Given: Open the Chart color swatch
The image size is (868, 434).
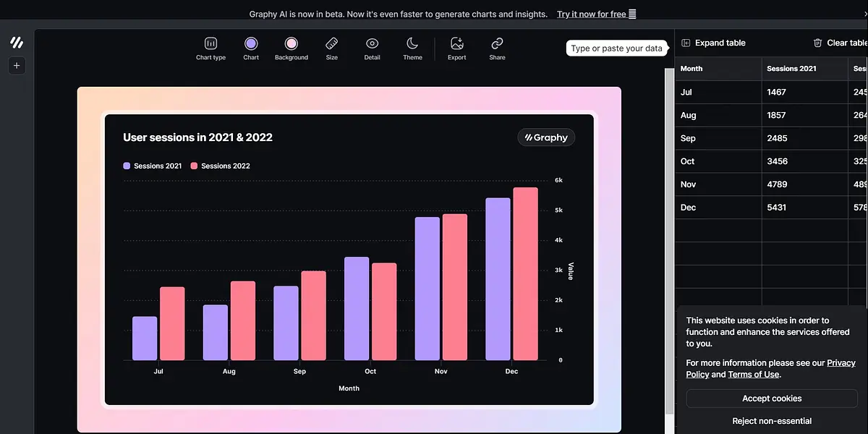Looking at the screenshot, I should 251,48.
